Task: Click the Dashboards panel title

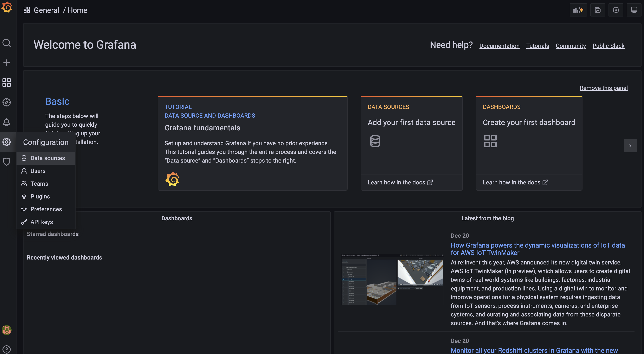Action: [177, 218]
